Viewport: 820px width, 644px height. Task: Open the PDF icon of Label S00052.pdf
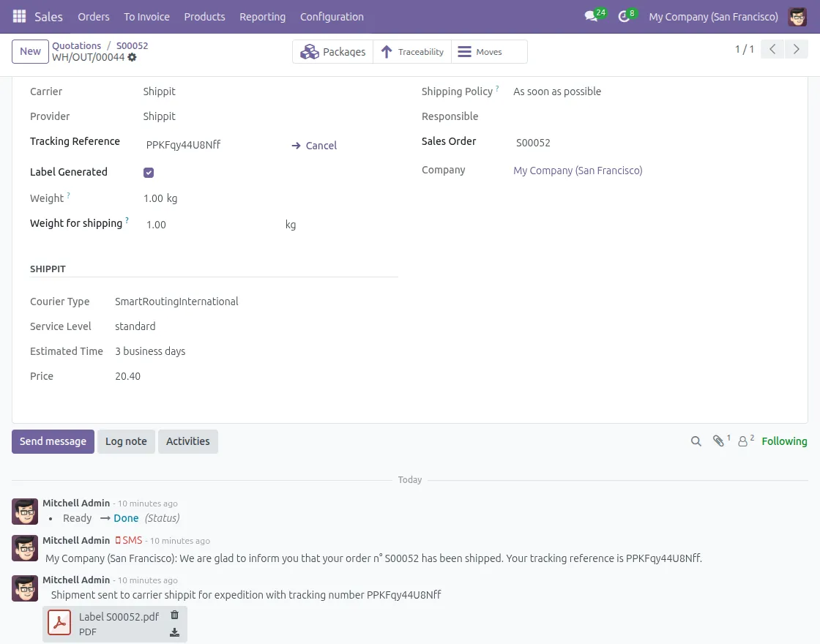(x=59, y=623)
